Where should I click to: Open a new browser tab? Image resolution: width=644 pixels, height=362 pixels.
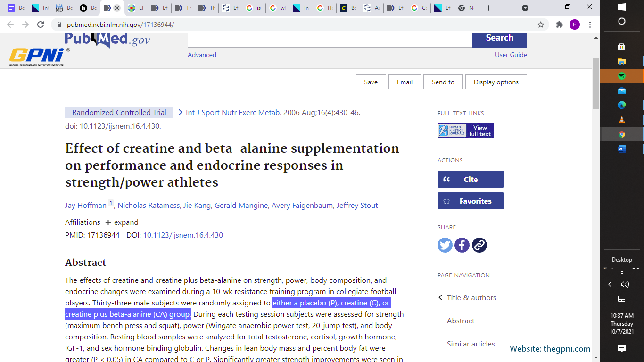coord(488,8)
